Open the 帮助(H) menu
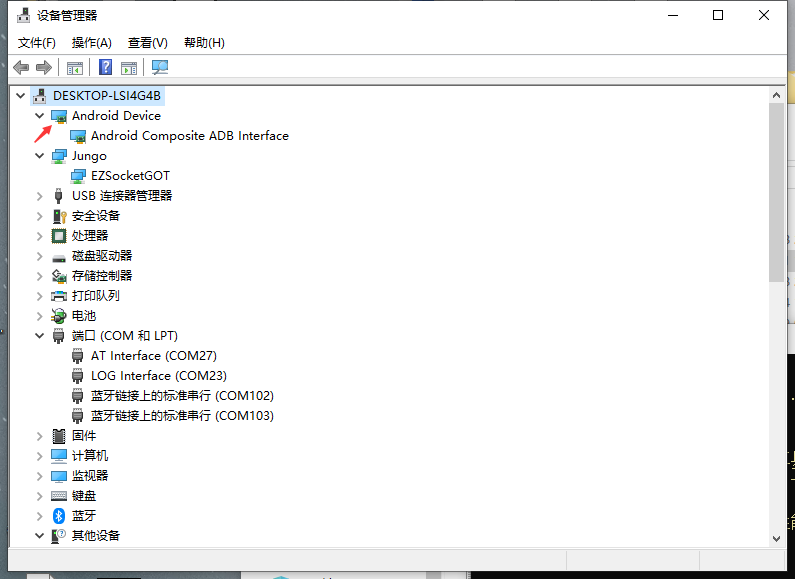The height and width of the screenshot is (579, 795). pos(204,43)
